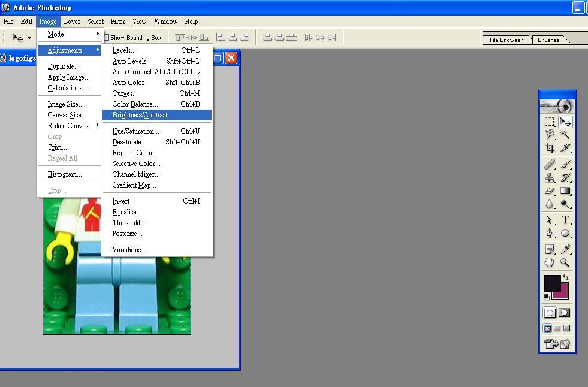Select the Dodge tool

click(x=565, y=204)
